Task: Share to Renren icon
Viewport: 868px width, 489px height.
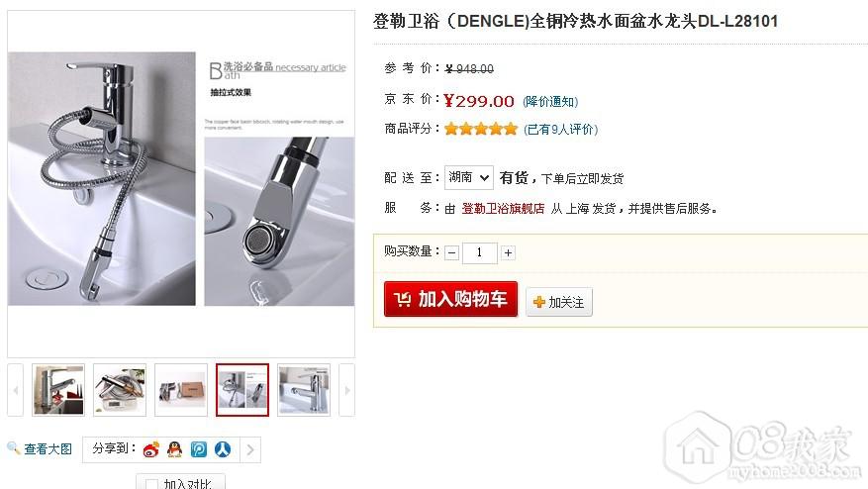Action: pos(223,449)
